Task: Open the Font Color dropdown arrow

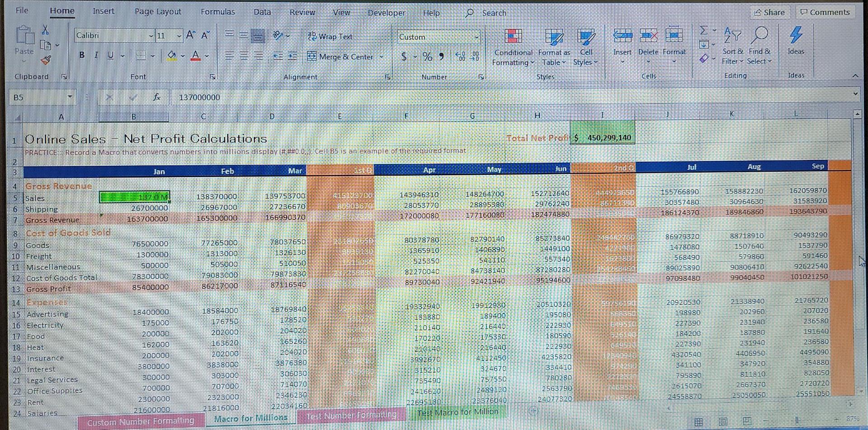Action: click(x=207, y=56)
